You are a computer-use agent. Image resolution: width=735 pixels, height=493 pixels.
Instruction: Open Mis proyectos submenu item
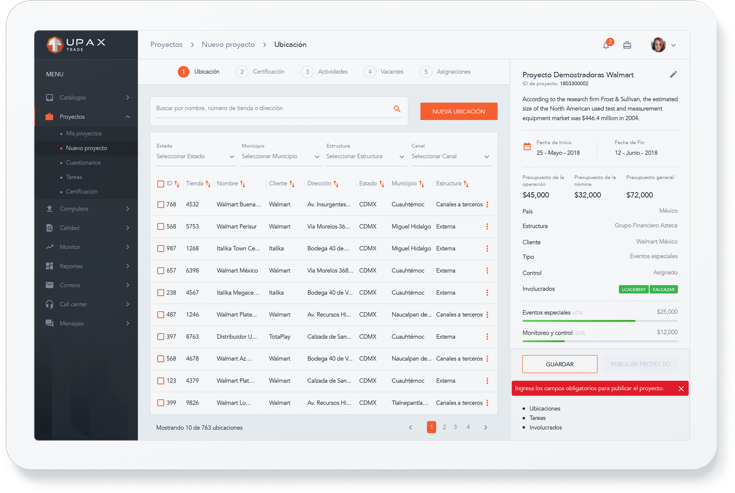coord(83,134)
